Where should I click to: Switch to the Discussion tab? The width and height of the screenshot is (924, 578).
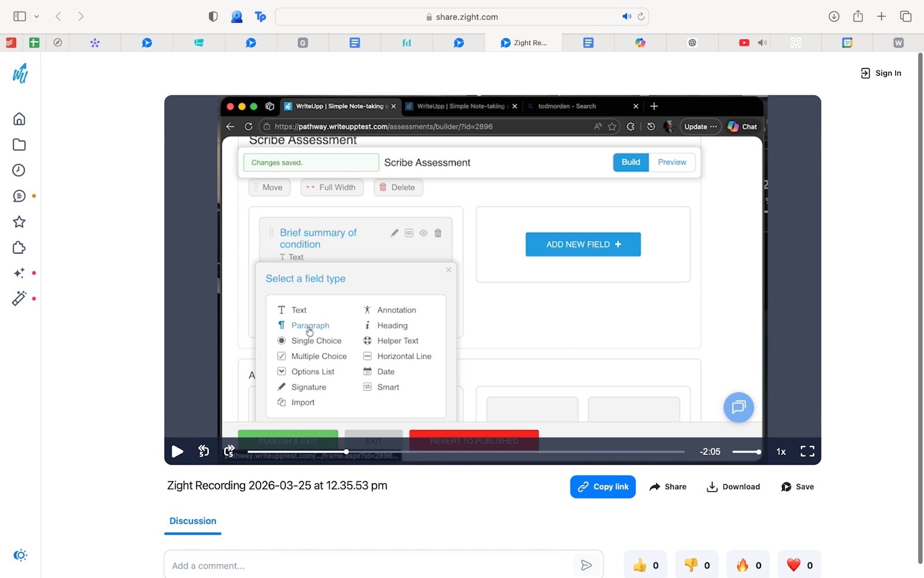[193, 521]
